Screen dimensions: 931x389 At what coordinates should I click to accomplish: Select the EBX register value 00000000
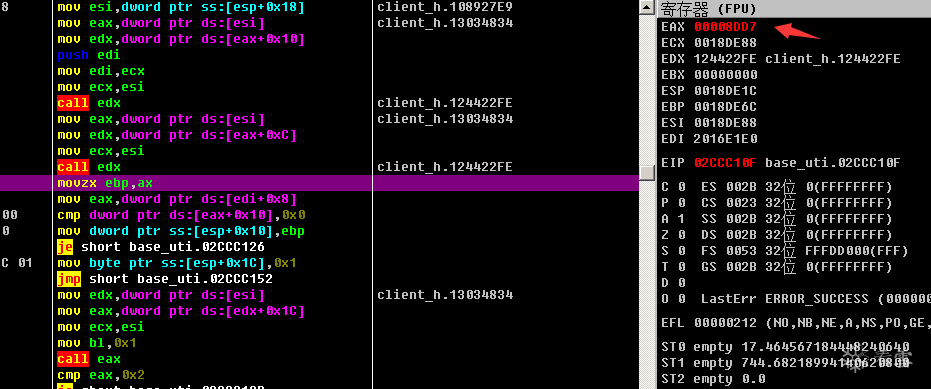[726, 75]
